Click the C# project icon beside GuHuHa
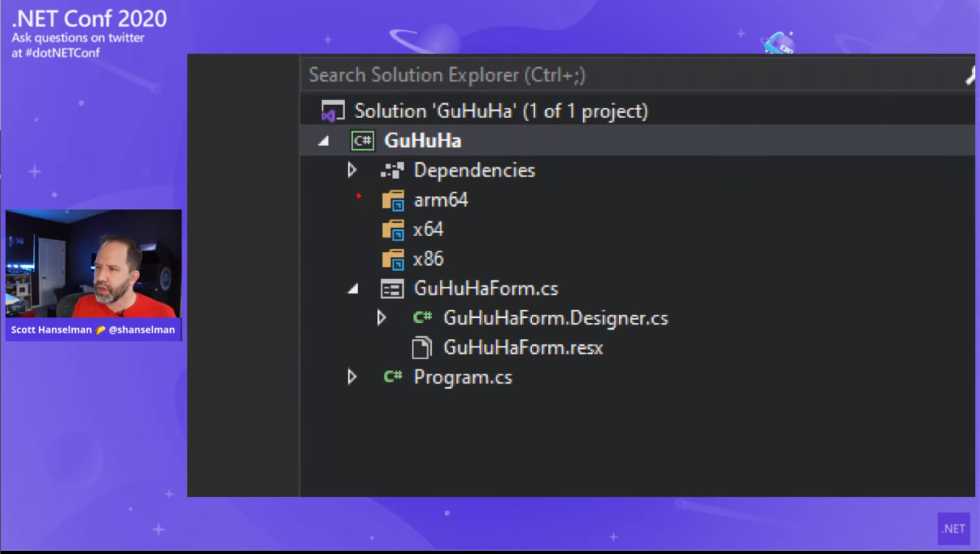Screen dimensions: 980x554 pyautogui.click(x=362, y=141)
